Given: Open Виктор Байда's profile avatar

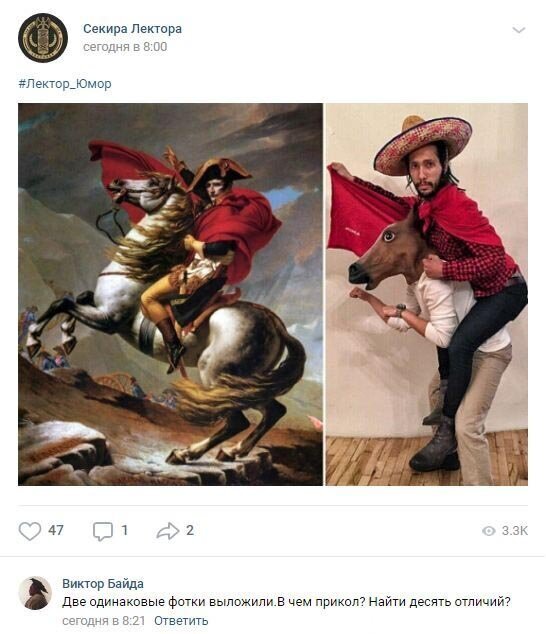Looking at the screenshot, I should [x=36, y=593].
